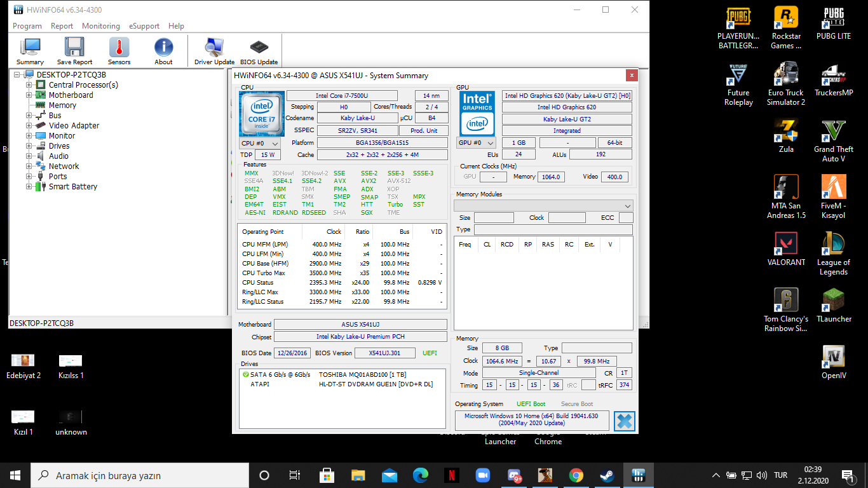The height and width of the screenshot is (488, 868).
Task: Expand the Video Adapter tree node
Action: (x=29, y=126)
